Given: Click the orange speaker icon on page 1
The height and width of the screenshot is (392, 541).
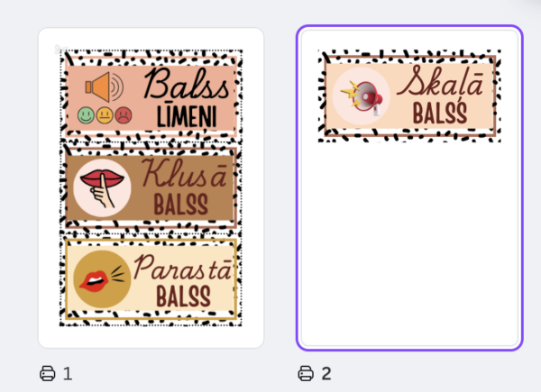Looking at the screenshot, I should (x=105, y=87).
